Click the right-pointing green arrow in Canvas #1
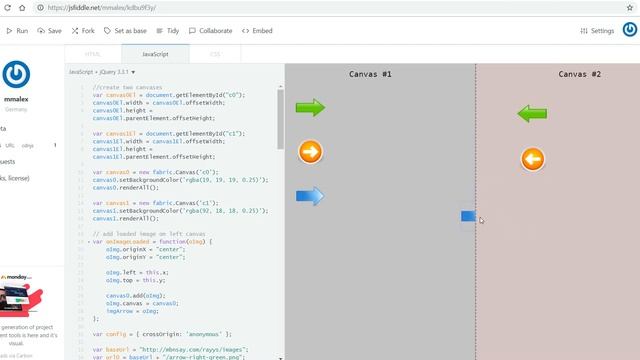Screen dimensions: 640x360 pyautogui.click(x=311, y=107)
